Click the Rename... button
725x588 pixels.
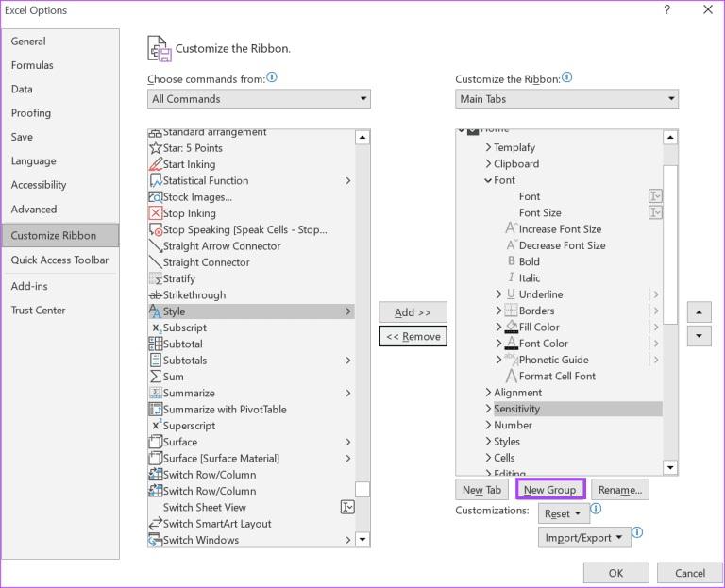pos(620,490)
